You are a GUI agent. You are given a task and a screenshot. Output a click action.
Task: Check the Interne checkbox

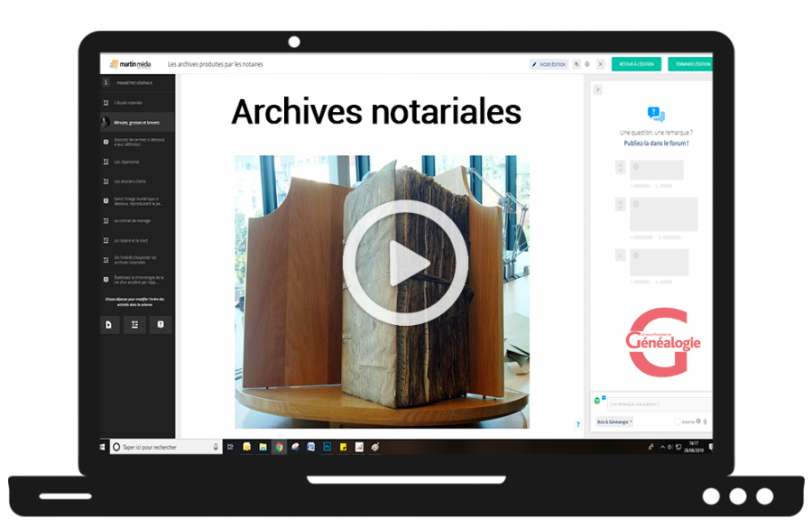pyautogui.click(x=678, y=421)
